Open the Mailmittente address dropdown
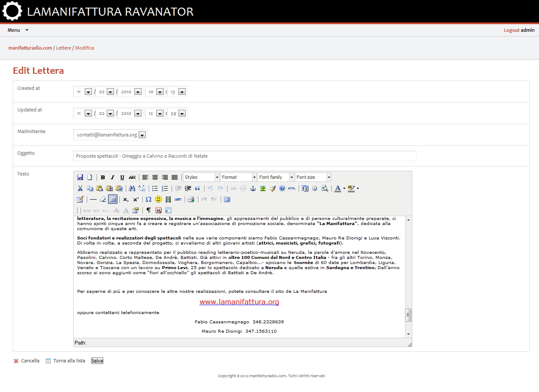This screenshot has width=539, height=392. coord(143,134)
